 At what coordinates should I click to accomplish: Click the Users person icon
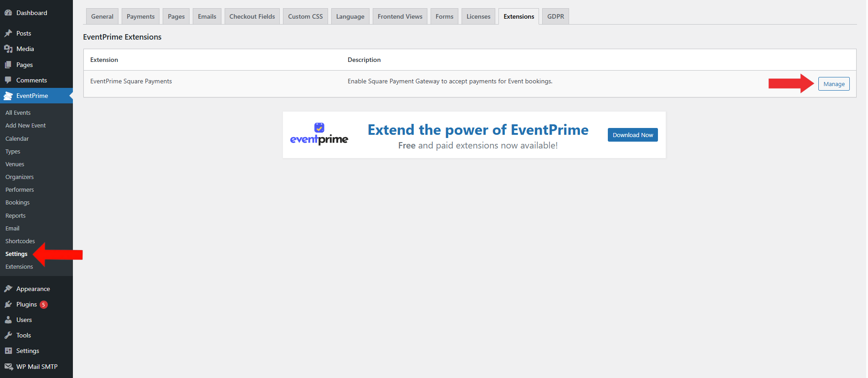pos(8,320)
